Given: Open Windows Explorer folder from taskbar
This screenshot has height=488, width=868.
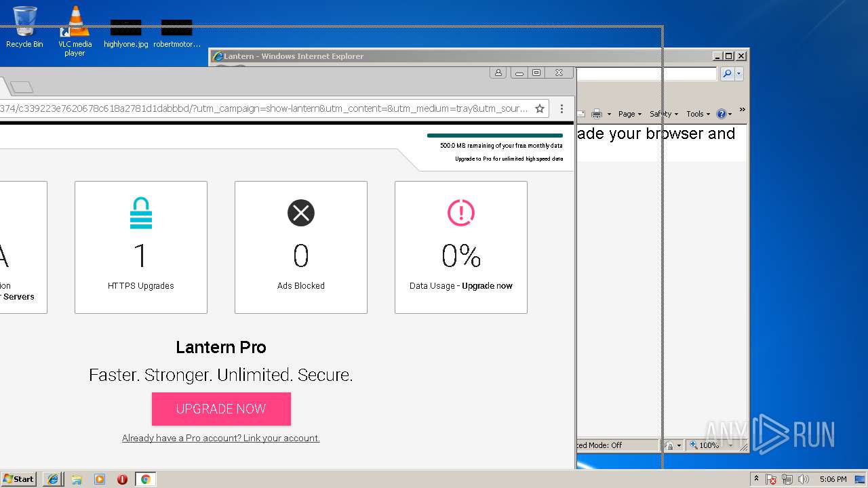Looking at the screenshot, I should coord(77,479).
